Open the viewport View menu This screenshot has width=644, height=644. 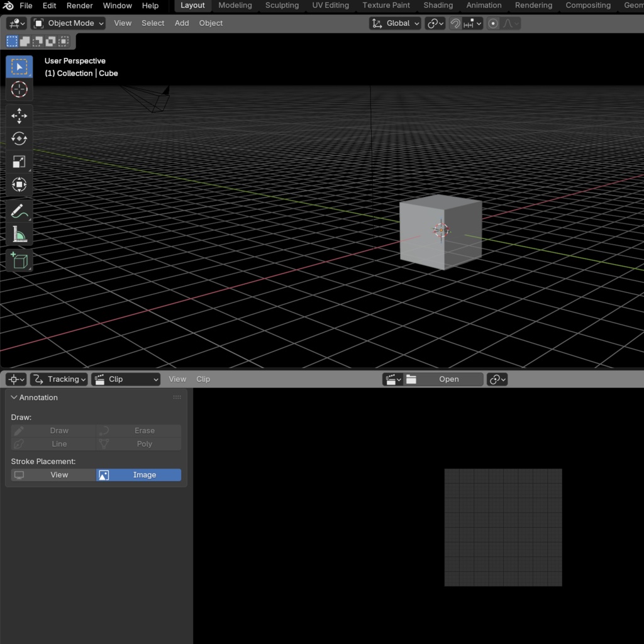(122, 23)
